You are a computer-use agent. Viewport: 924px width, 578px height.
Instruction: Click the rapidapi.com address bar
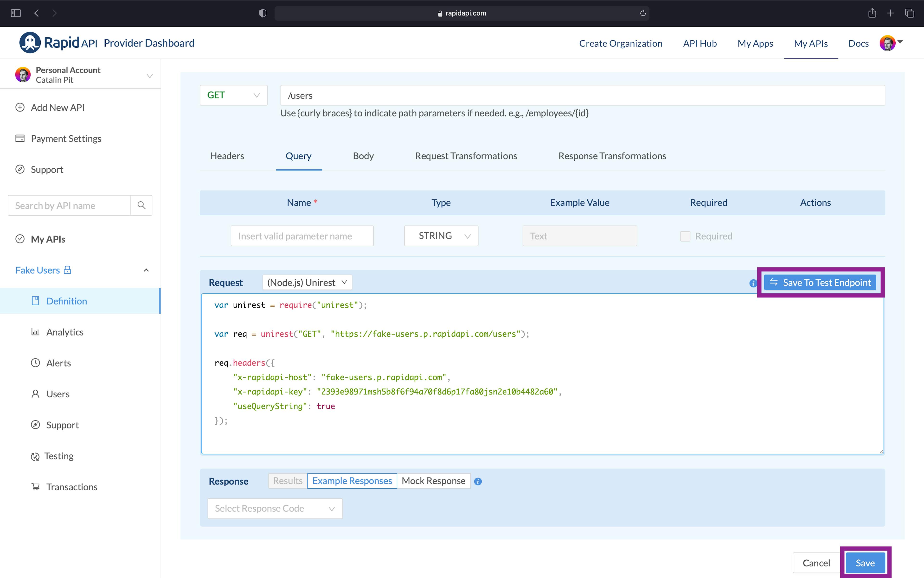click(x=462, y=13)
